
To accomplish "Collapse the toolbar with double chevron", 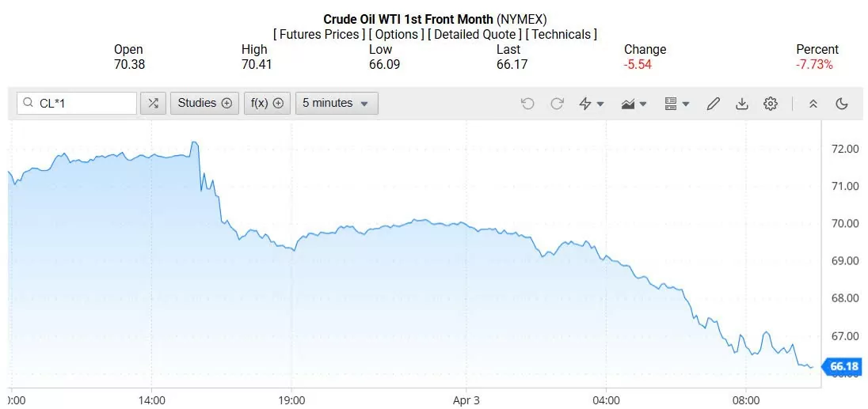I will [813, 104].
